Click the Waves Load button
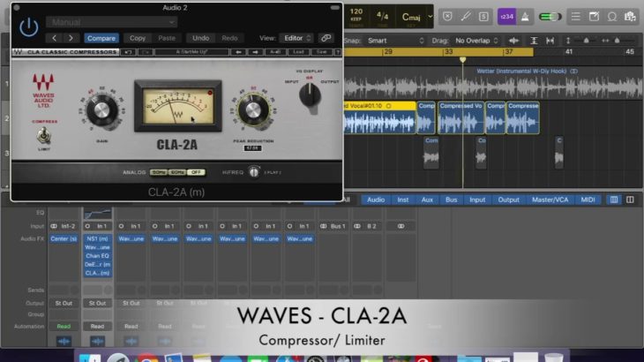Image resolution: width=644 pixels, height=362 pixels. click(x=298, y=52)
